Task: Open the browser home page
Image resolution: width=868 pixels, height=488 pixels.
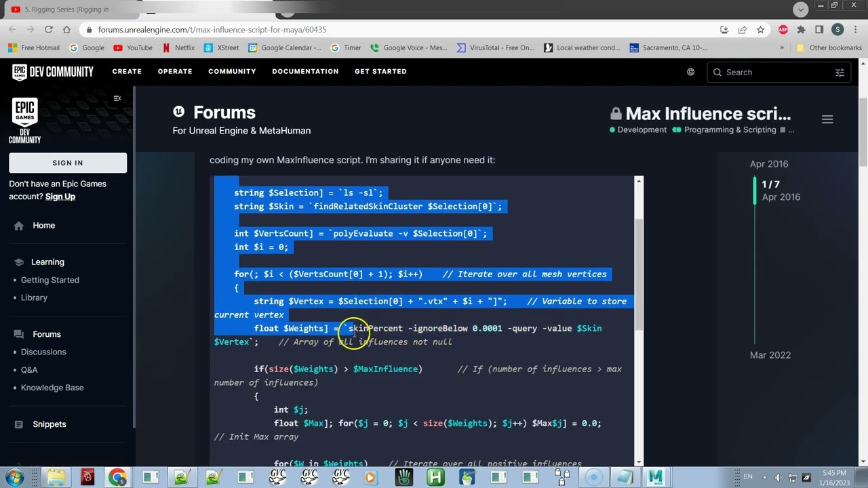Action: pyautogui.click(x=66, y=30)
